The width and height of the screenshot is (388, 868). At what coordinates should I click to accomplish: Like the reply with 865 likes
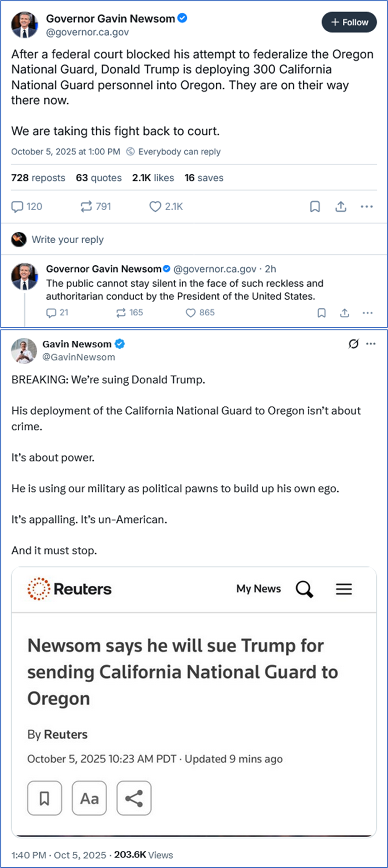(x=191, y=313)
